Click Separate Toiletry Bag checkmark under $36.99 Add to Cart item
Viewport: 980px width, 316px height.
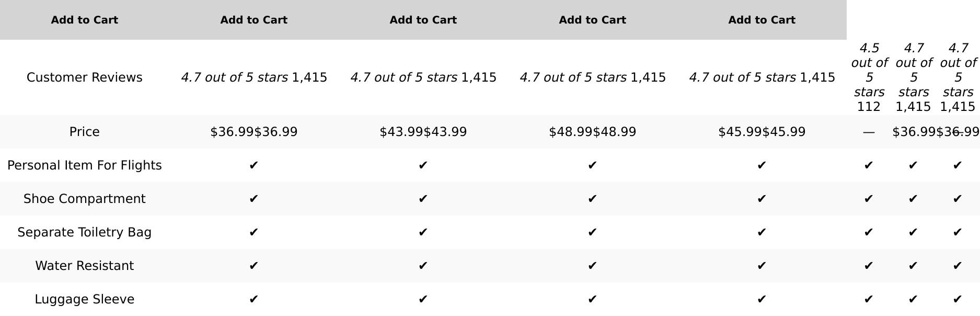253,232
